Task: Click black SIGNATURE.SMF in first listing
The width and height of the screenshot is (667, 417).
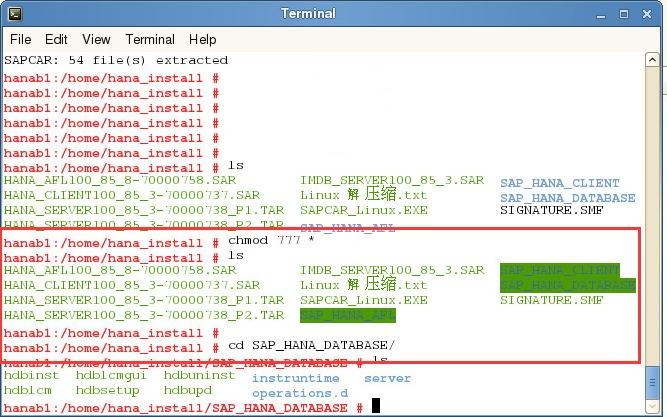Action: tap(552, 210)
